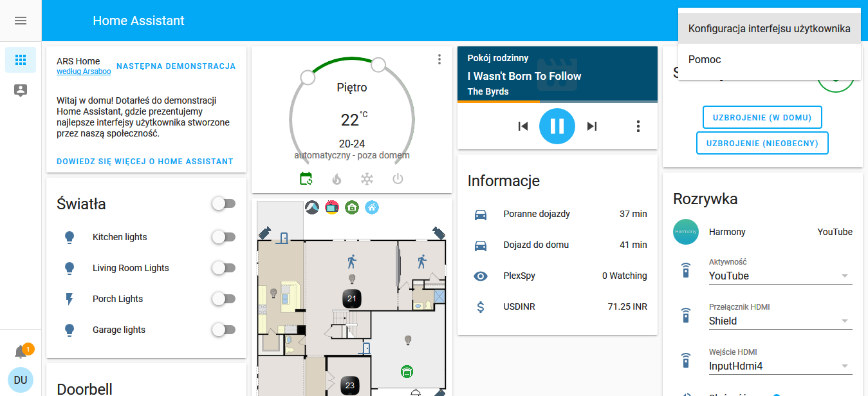This screenshot has width=868, height=396.
Task: Open the hamburger sidebar menu
Action: 21,21
